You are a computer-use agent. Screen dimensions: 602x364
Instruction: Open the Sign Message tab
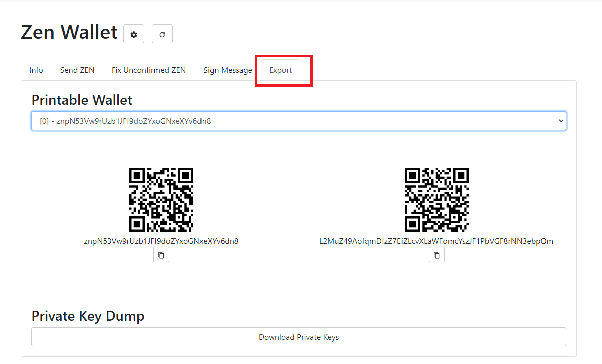[x=228, y=70]
